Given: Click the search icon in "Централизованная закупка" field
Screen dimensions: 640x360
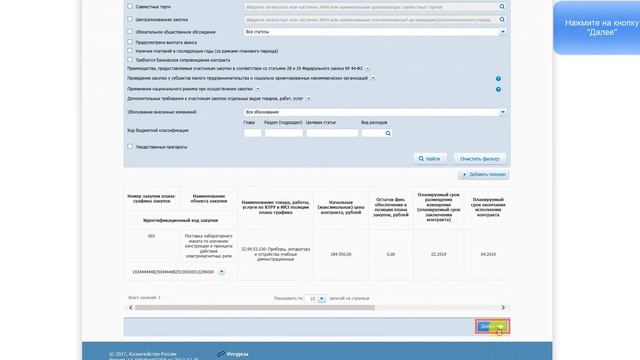Looking at the screenshot, I should (x=502, y=19).
